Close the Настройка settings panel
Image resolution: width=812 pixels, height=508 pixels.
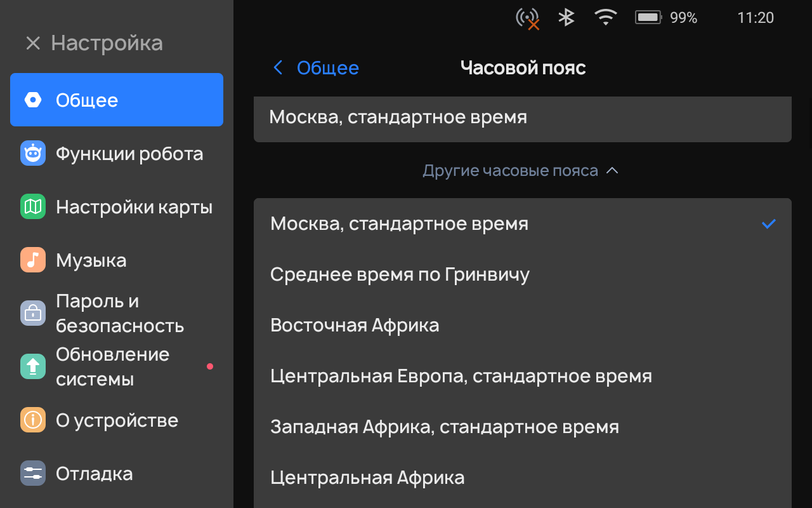pos(33,43)
